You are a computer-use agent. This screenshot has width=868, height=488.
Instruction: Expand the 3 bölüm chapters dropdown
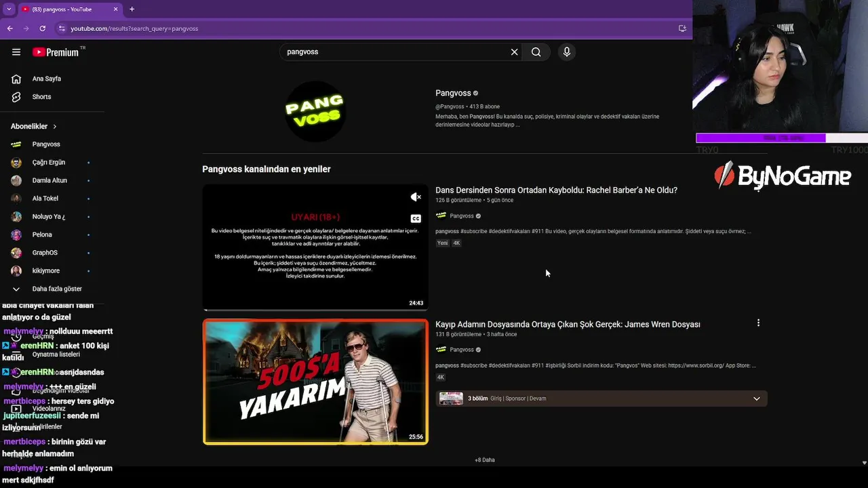coord(757,399)
